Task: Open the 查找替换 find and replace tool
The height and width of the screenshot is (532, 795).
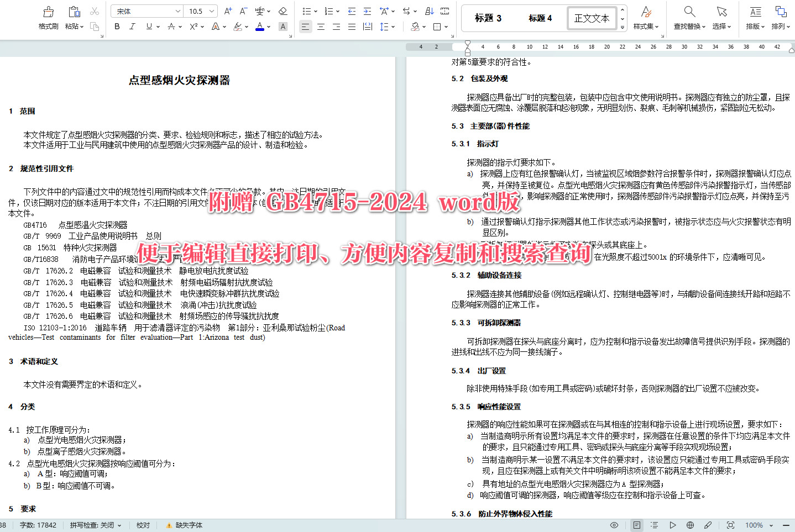Action: [688, 17]
